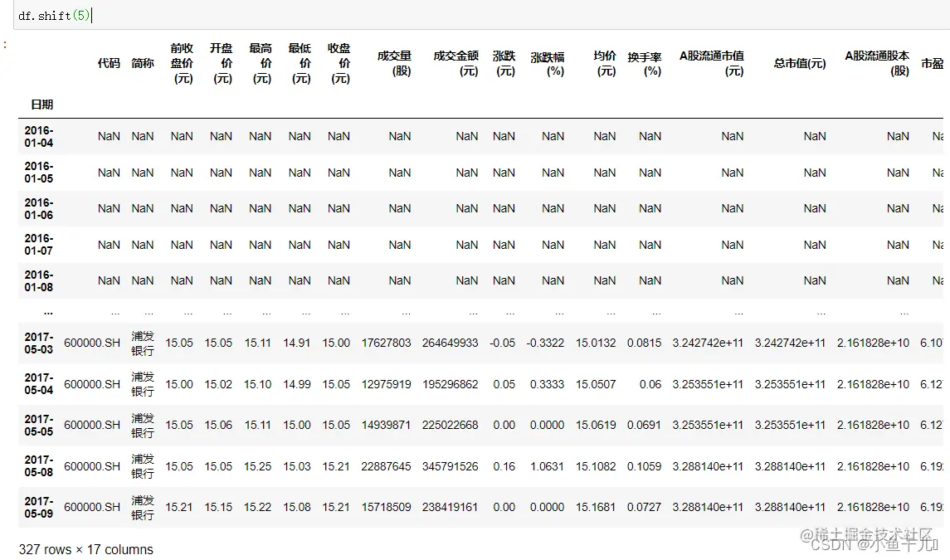Image resolution: width=950 pixels, height=560 pixels.
Task: Click the 日期 index label
Action: [41, 105]
